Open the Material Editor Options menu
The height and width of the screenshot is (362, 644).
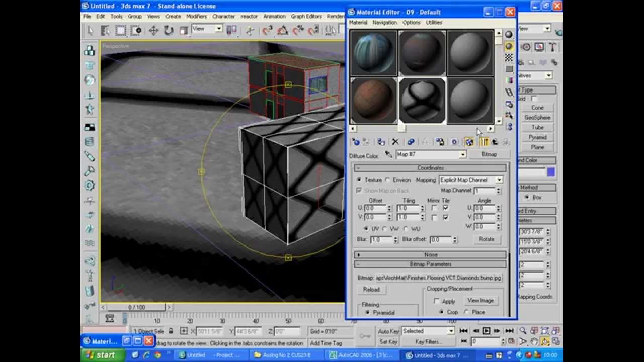pos(411,23)
